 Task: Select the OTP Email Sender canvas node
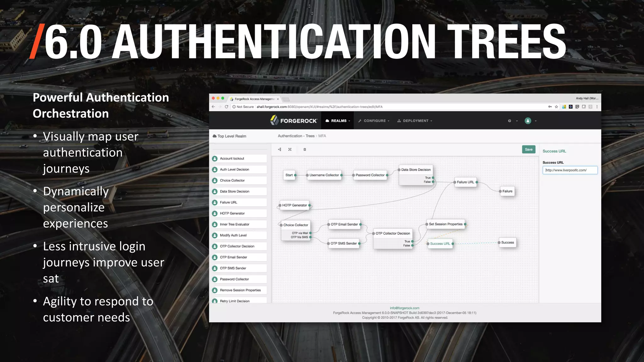point(344,224)
